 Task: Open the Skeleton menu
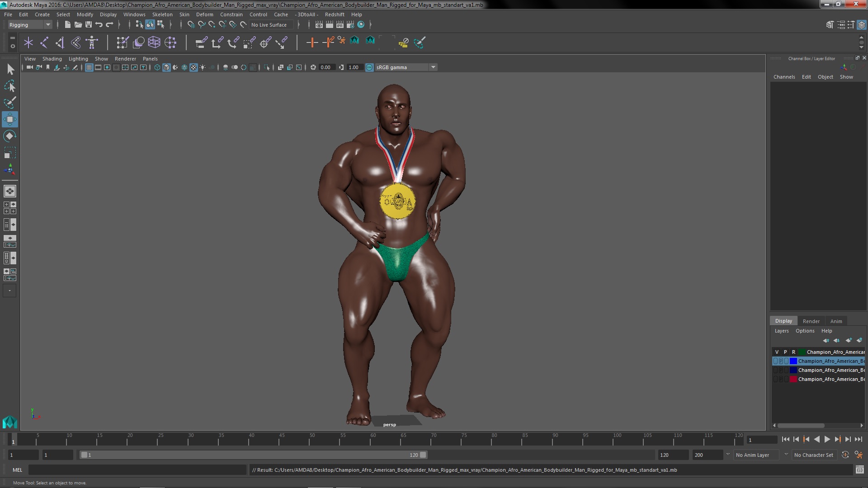(x=162, y=14)
